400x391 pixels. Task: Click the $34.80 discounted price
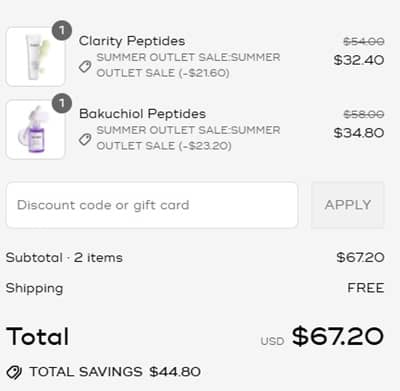[x=359, y=133]
